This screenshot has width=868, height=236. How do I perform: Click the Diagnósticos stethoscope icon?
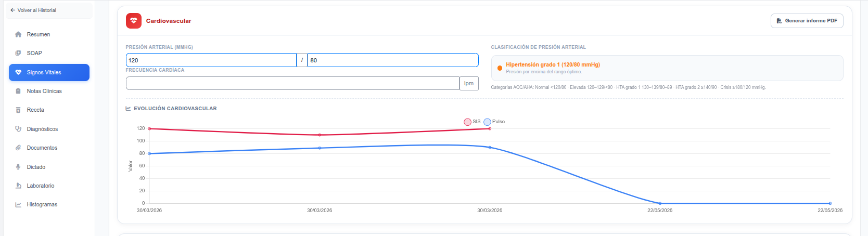coord(18,129)
